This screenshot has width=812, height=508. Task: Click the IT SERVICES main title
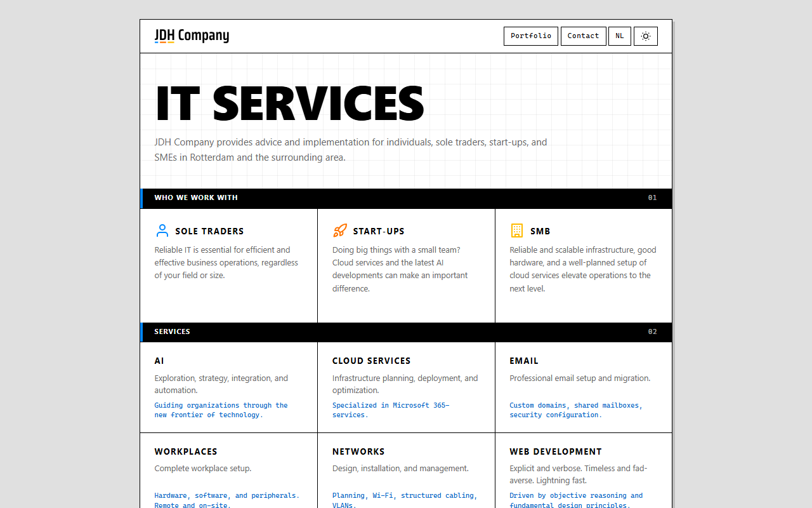(x=289, y=103)
